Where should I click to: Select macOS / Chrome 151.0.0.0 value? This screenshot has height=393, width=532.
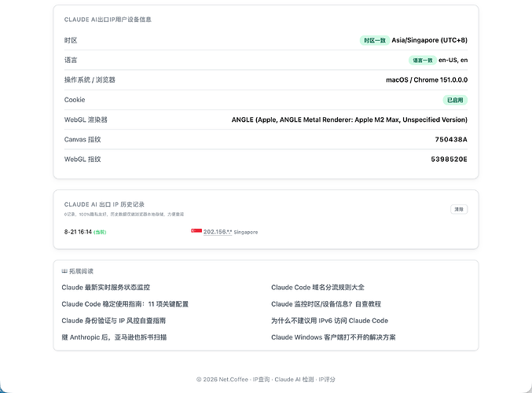coord(427,80)
